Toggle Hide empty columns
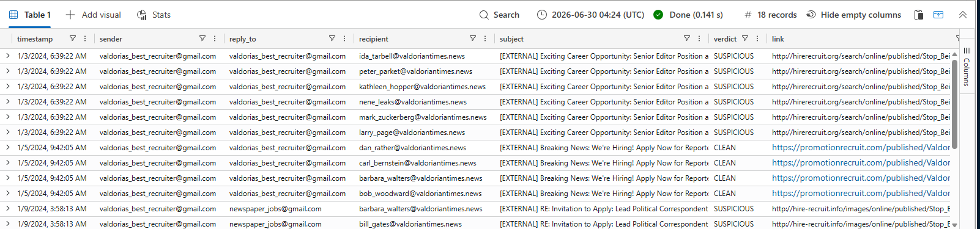This screenshot has height=229, width=980. point(853,15)
